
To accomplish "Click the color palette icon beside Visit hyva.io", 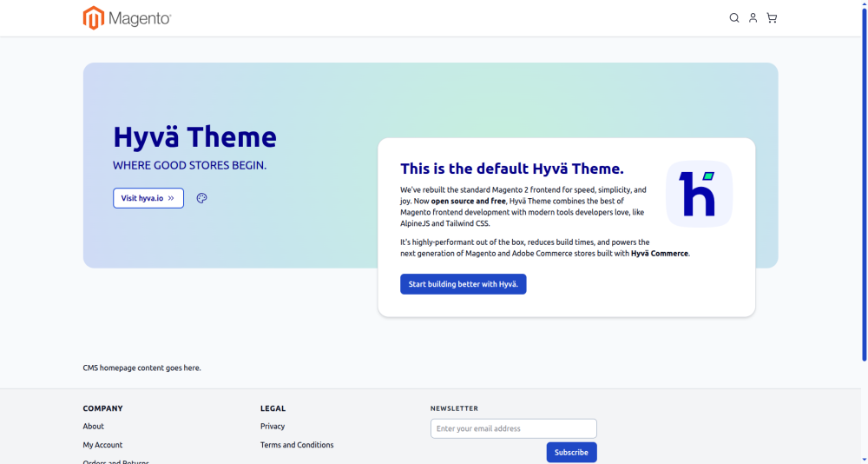I will click(x=202, y=198).
